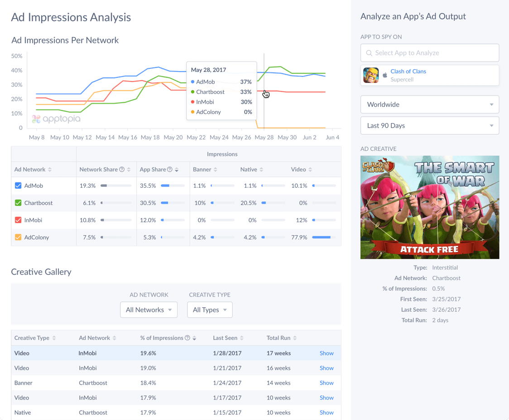Click the Clash of Clans app icon
This screenshot has height=420, width=509.
371,75
